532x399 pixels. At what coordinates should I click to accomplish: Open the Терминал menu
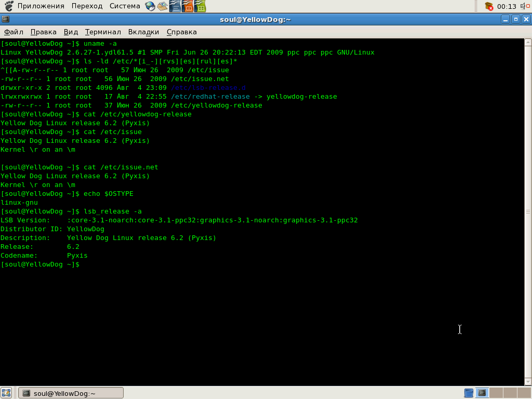[103, 32]
